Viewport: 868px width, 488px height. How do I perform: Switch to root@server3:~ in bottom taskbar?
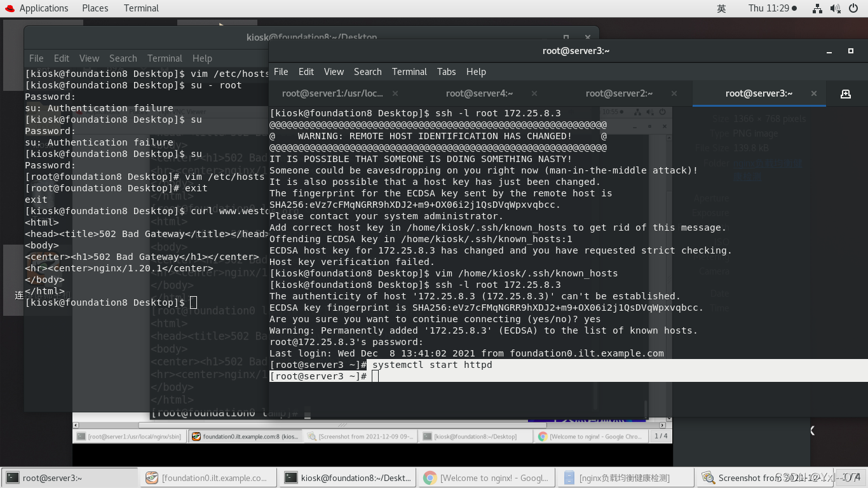point(70,478)
